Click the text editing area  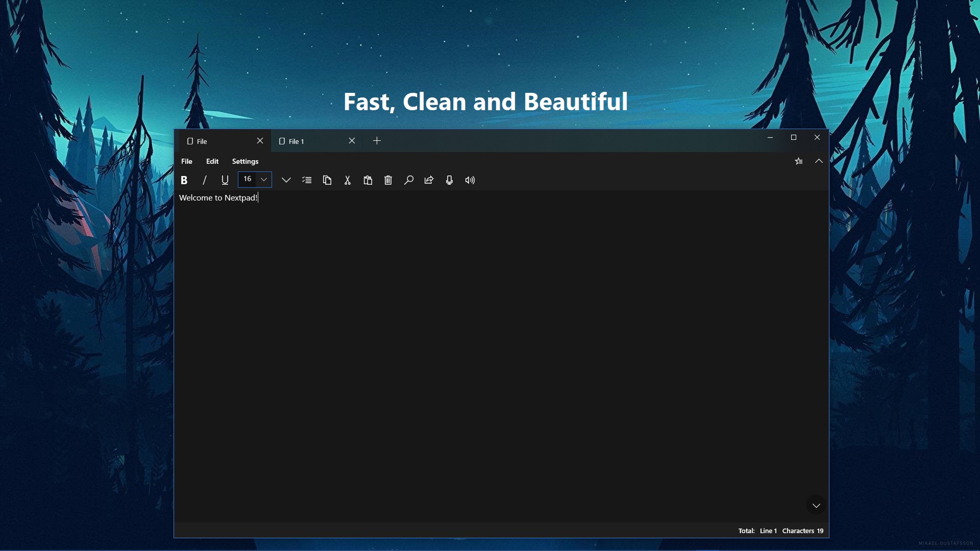(500, 347)
